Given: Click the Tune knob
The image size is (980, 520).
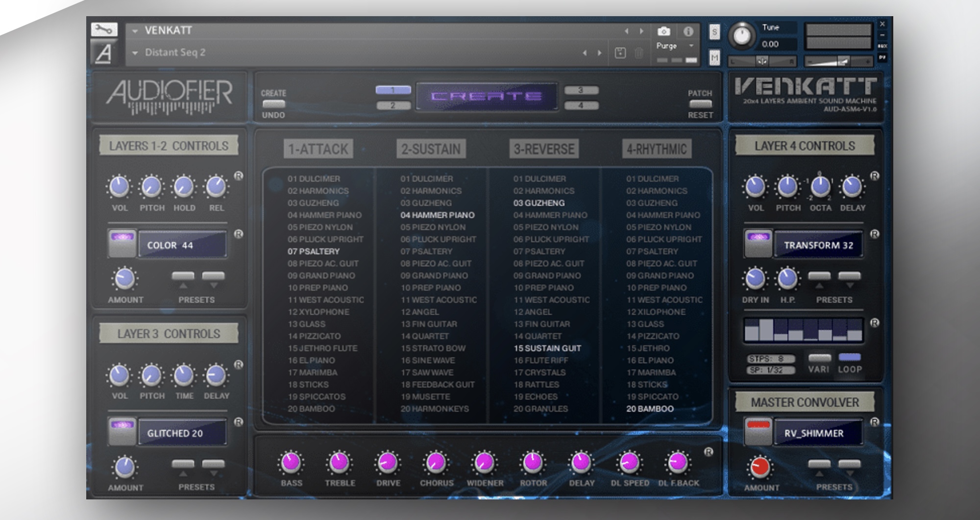Looking at the screenshot, I should click(742, 36).
